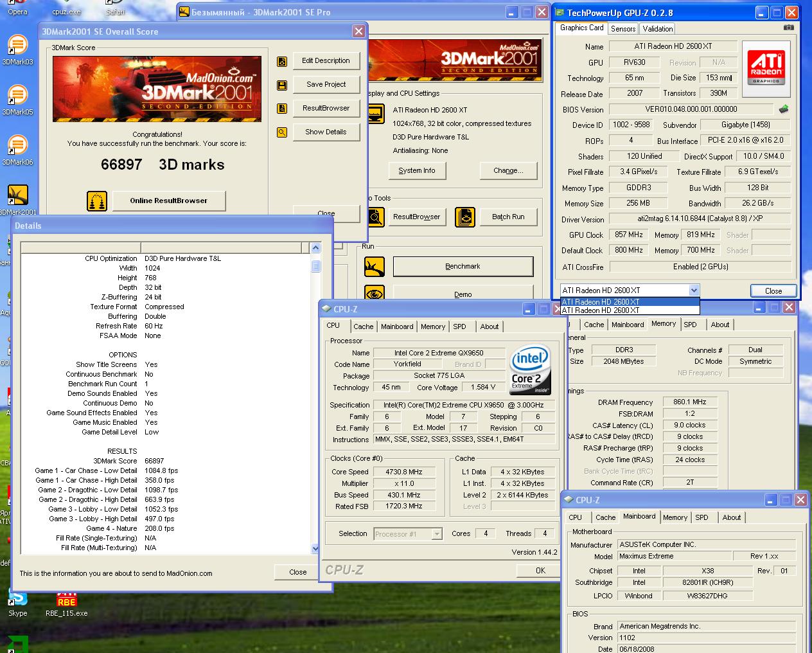Viewport: 812px width, 653px height.
Task: Open the CPU tab in Mainboard CPU-Z window
Action: [575, 517]
